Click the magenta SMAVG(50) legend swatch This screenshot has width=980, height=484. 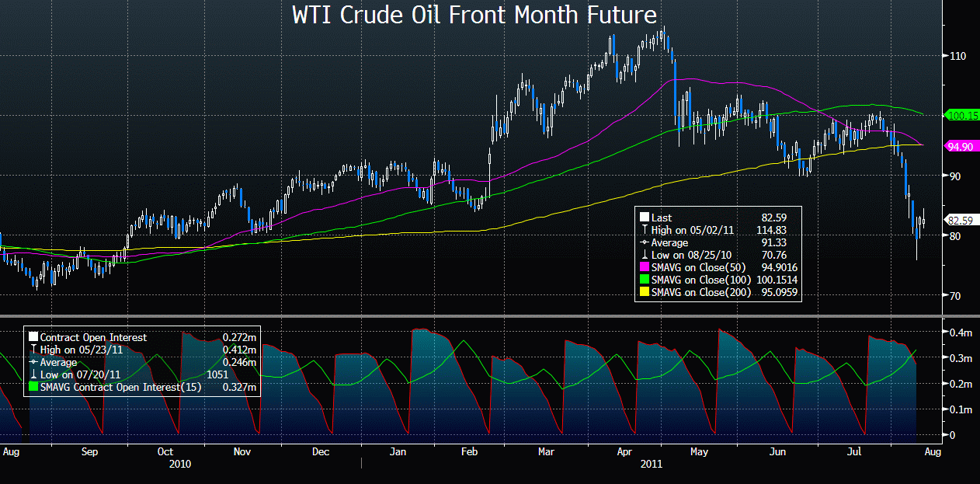644,268
